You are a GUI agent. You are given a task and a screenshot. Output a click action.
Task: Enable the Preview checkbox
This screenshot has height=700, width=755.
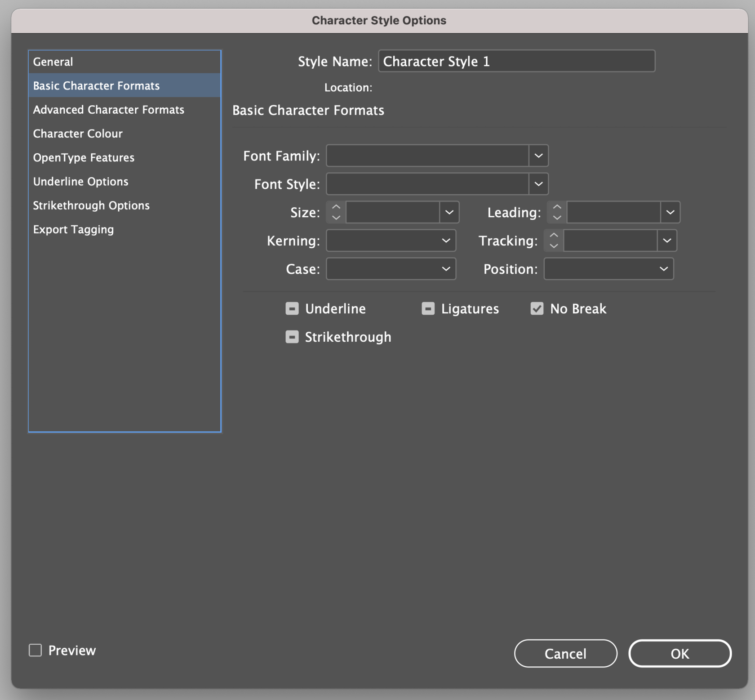click(x=36, y=650)
